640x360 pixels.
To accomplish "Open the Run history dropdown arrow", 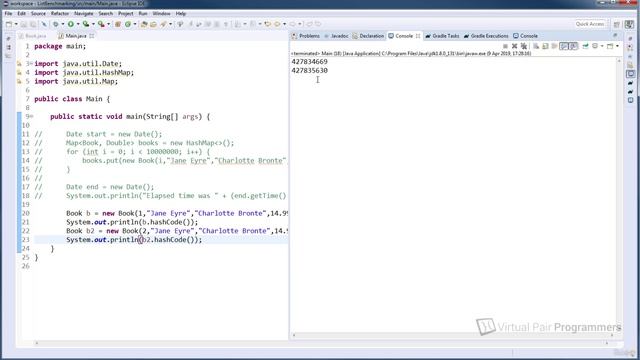I will click(78, 24).
